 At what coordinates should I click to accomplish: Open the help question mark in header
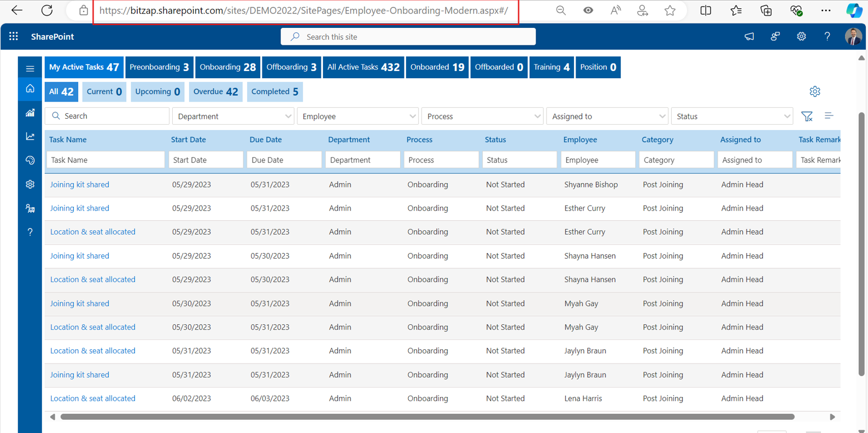[828, 37]
